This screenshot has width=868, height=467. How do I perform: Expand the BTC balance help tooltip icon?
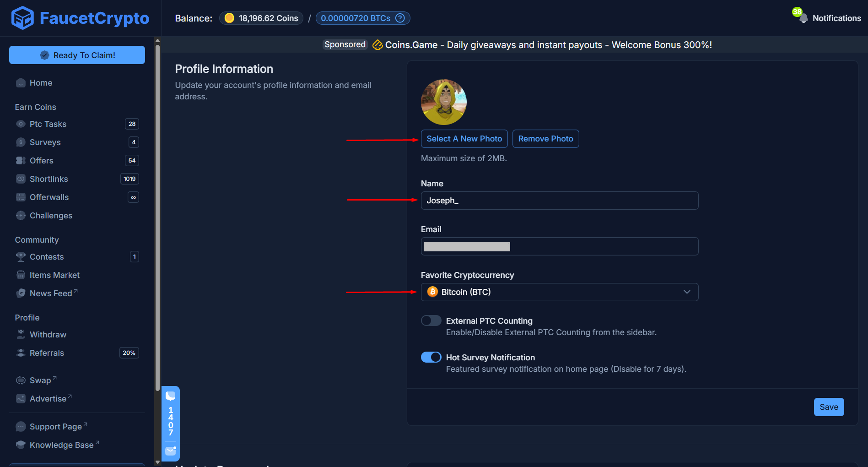pos(399,18)
